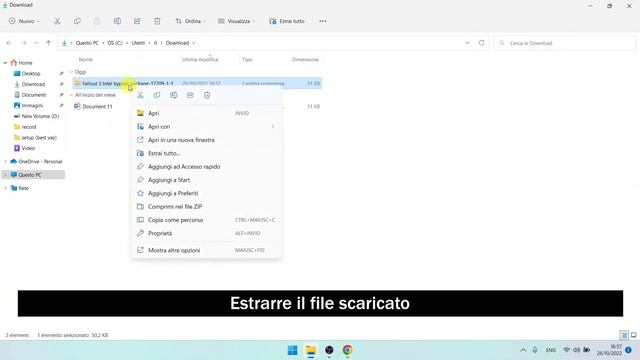The image size is (640, 360).
Task: Sort by the Dimensione column header
Action: pos(305,60)
